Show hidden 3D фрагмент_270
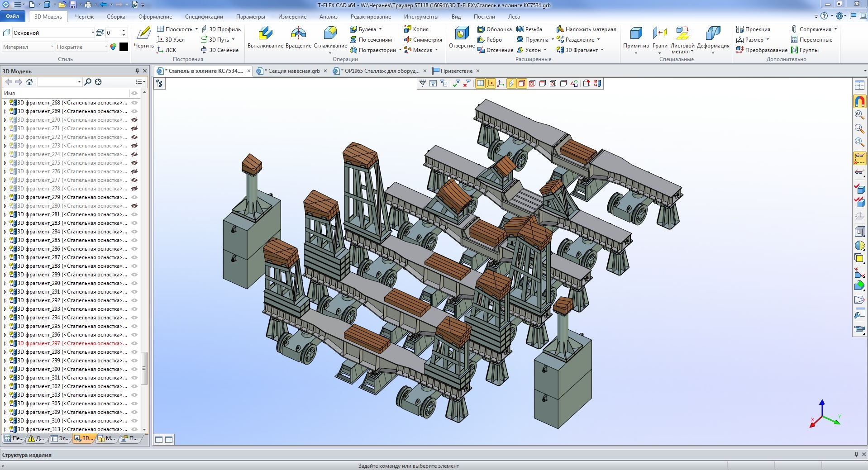Screen dimensions: 868x470 (134, 120)
